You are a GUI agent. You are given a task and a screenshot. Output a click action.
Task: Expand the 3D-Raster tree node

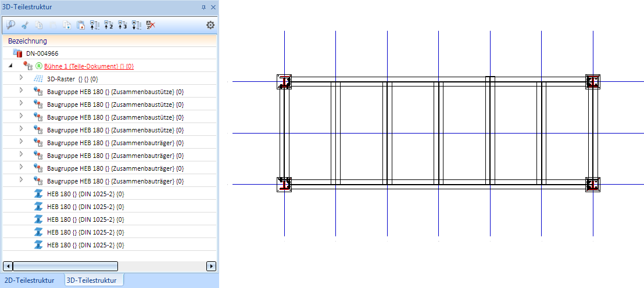pyautogui.click(x=22, y=78)
